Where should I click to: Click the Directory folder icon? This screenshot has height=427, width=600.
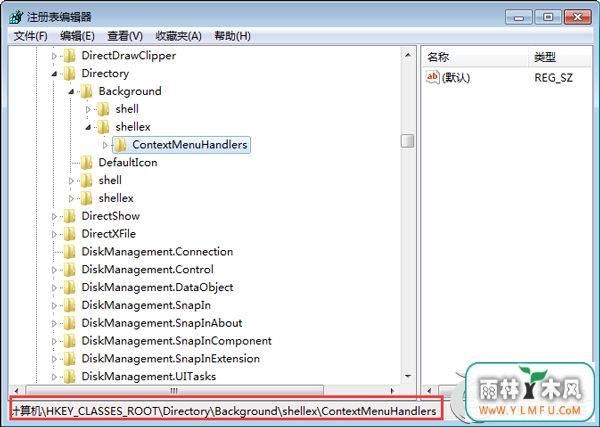click(70, 73)
